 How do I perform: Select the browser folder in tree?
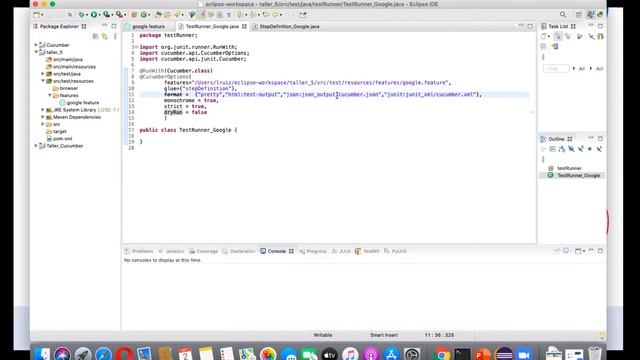coord(65,88)
